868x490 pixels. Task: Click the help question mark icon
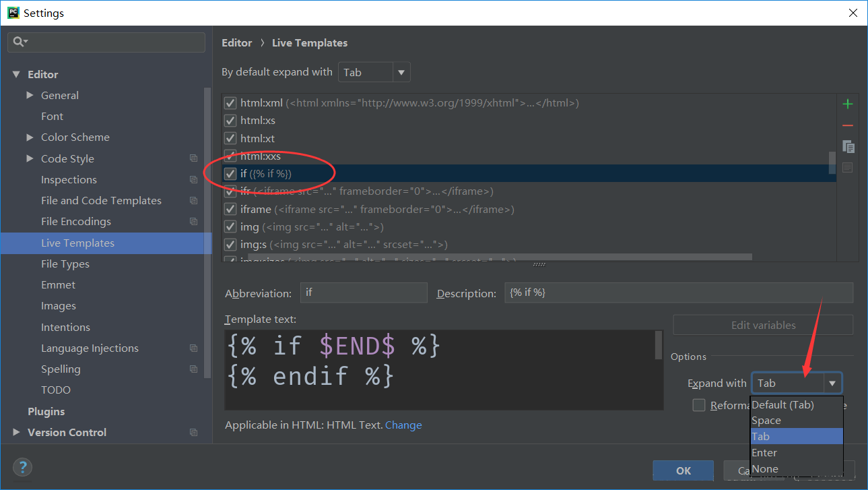(x=22, y=467)
